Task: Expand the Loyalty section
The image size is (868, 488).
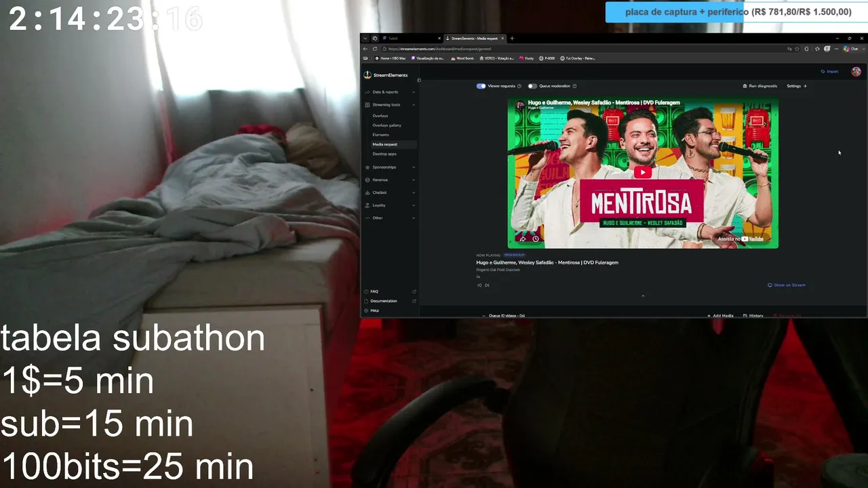Action: [x=390, y=205]
